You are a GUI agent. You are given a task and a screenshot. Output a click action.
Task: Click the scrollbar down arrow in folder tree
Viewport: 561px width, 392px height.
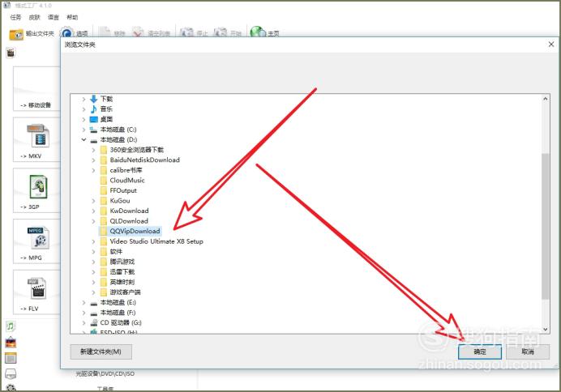[546, 329]
